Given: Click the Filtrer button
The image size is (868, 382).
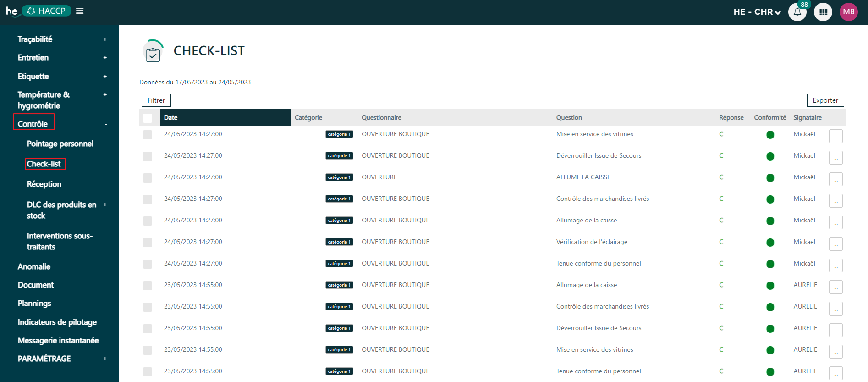Looking at the screenshot, I should click(x=156, y=100).
